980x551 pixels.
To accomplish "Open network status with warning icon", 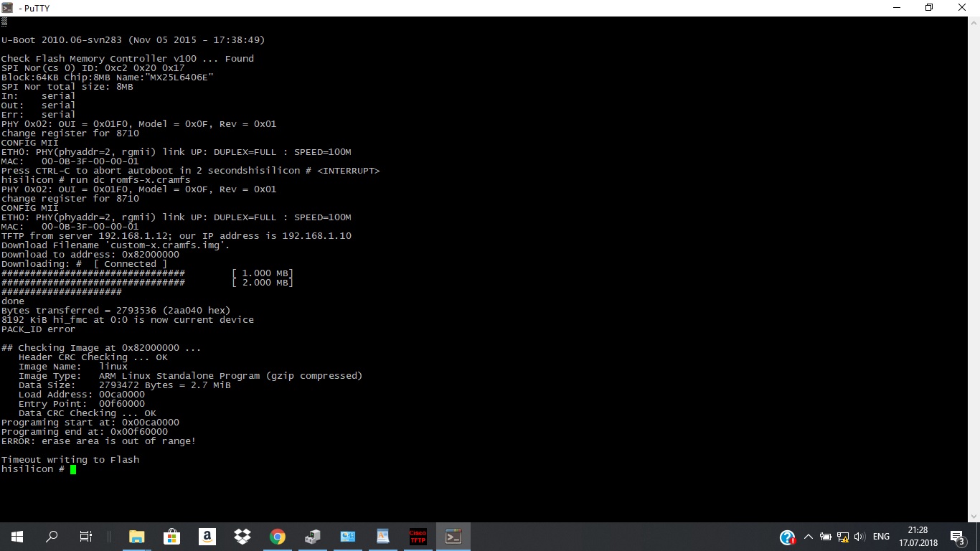I will click(x=842, y=537).
